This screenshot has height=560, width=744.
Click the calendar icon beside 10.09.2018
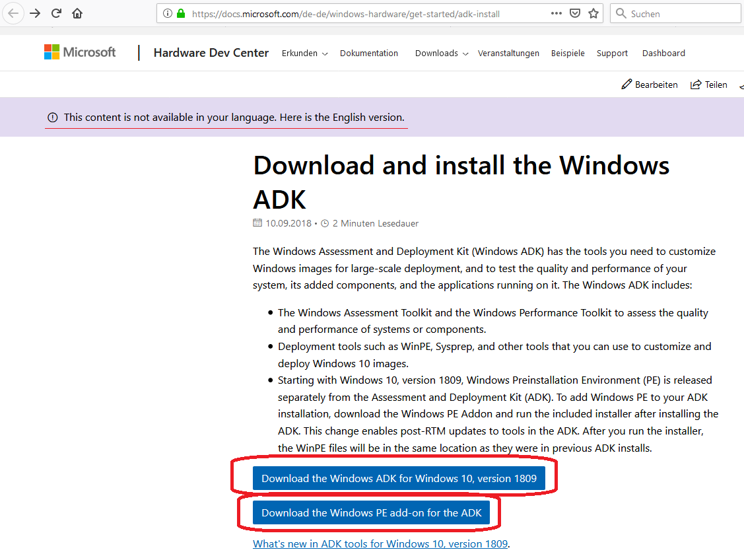click(x=257, y=223)
